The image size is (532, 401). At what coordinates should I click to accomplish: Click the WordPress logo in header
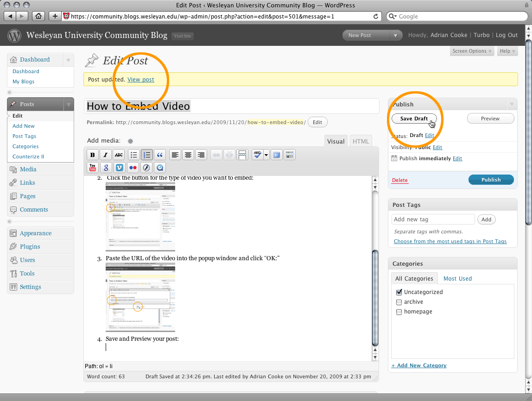pos(14,35)
